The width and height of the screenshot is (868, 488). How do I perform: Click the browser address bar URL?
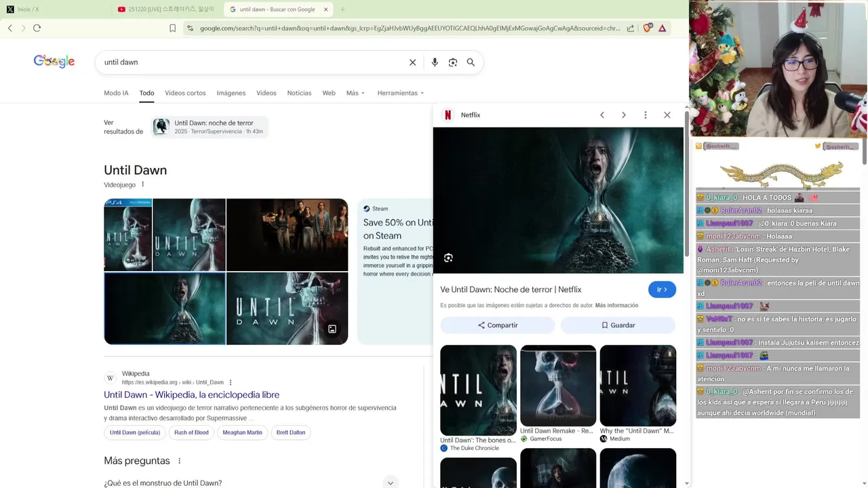coord(410,28)
